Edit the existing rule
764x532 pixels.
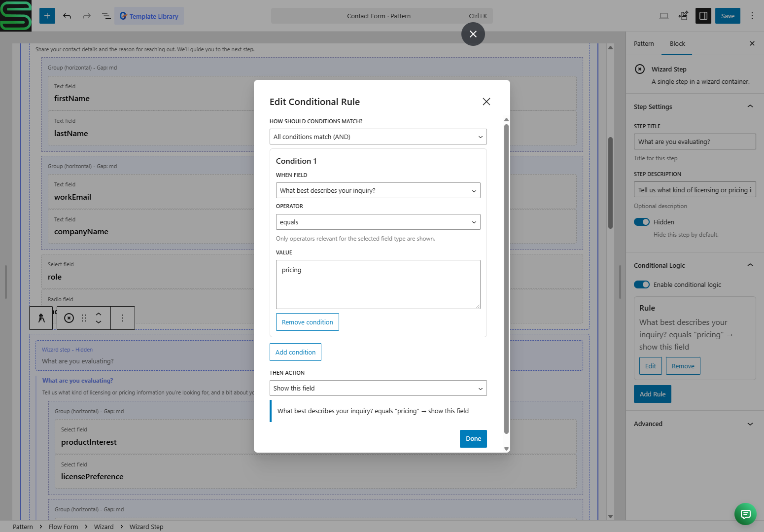pyautogui.click(x=651, y=366)
